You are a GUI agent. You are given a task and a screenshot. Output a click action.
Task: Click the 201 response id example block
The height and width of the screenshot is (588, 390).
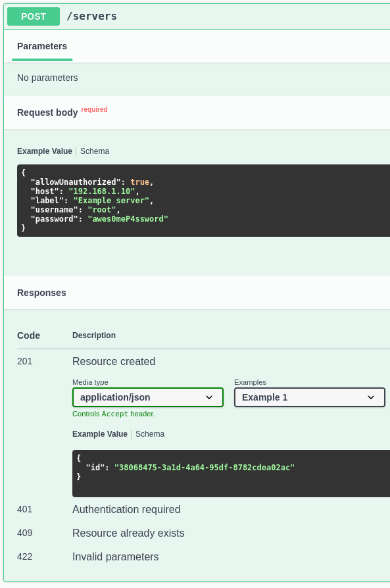coord(231,474)
